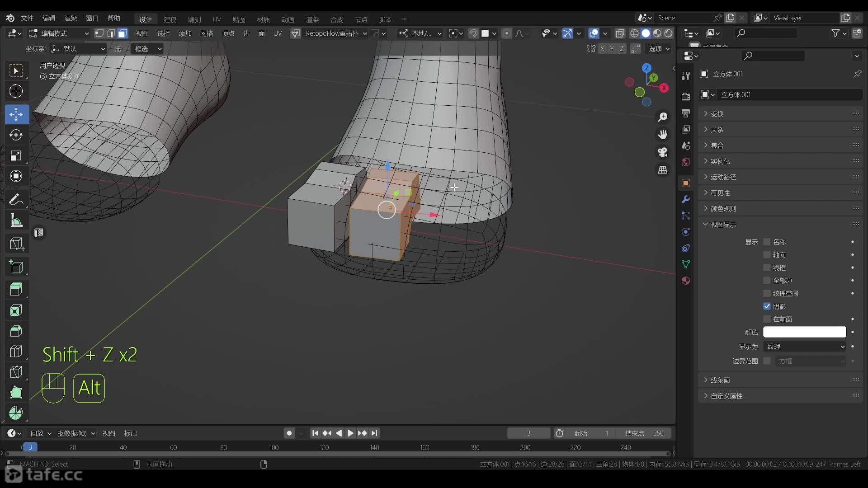This screenshot has height=488, width=868.
Task: Open the Modifiers wrench properties tab
Action: [x=686, y=199]
